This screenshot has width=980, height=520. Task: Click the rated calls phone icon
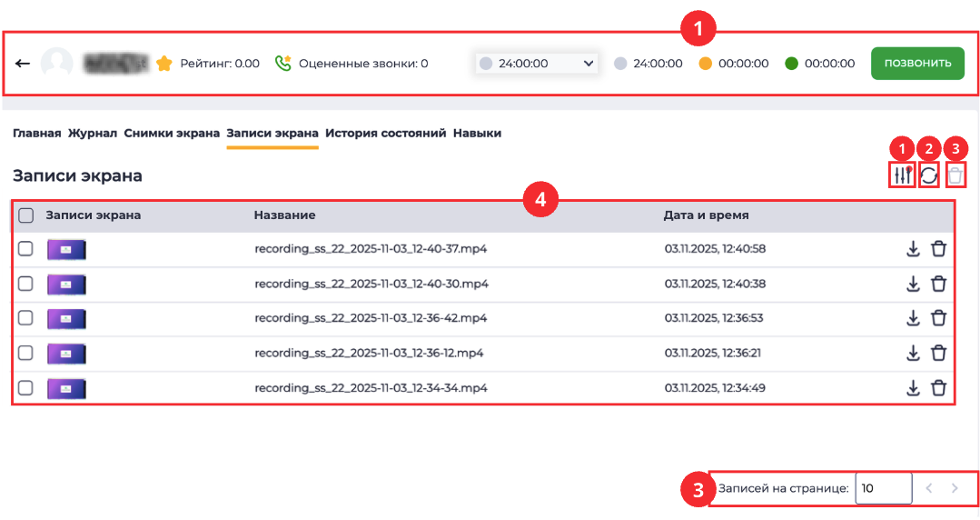pyautogui.click(x=283, y=64)
